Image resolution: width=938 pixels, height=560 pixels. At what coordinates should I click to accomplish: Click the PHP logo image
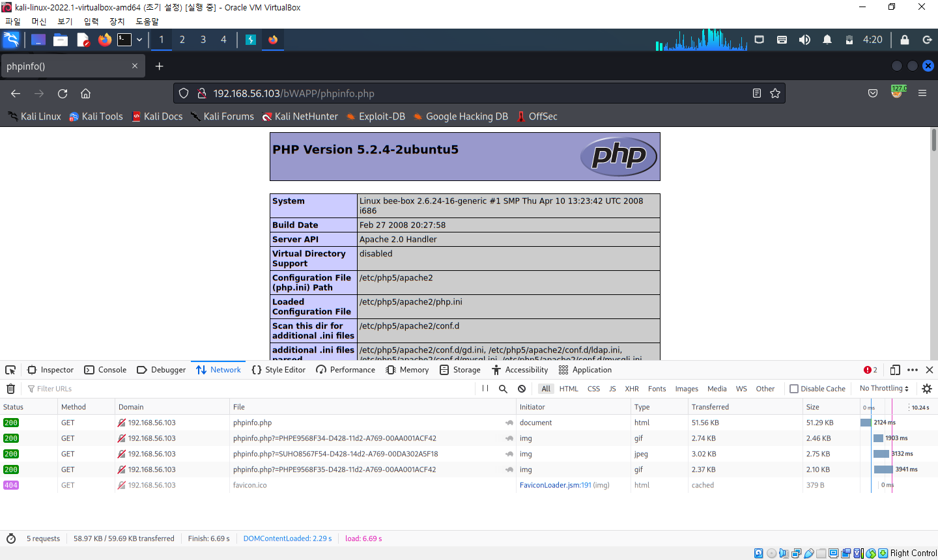[x=619, y=157]
